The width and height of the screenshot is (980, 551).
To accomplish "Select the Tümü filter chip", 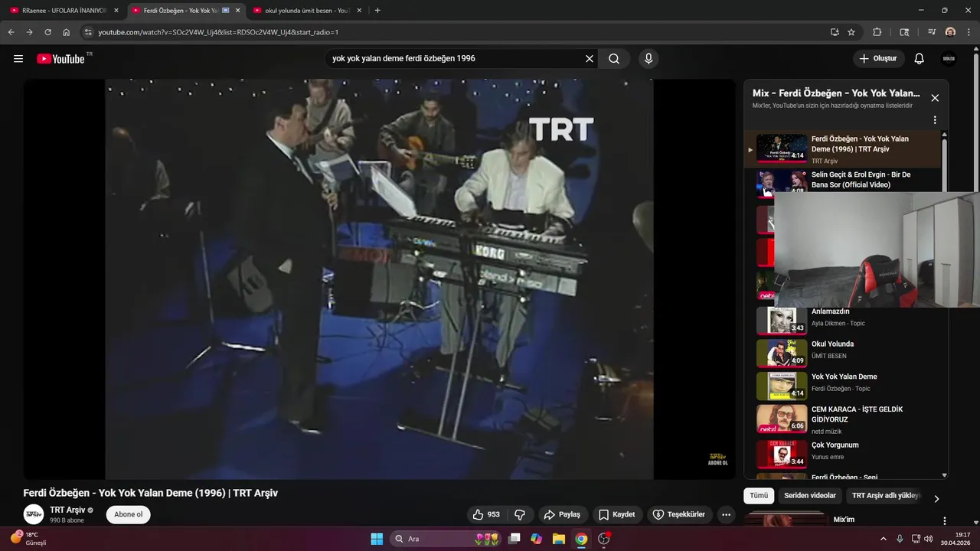I will [x=759, y=496].
